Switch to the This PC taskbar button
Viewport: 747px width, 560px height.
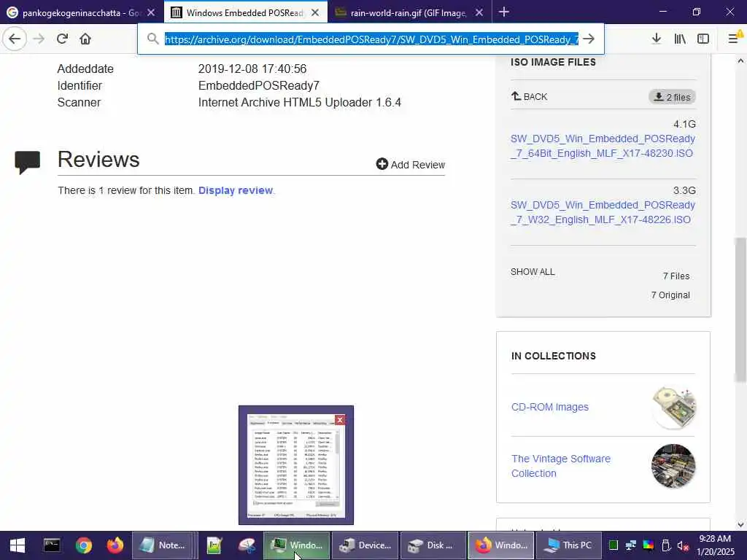569,545
